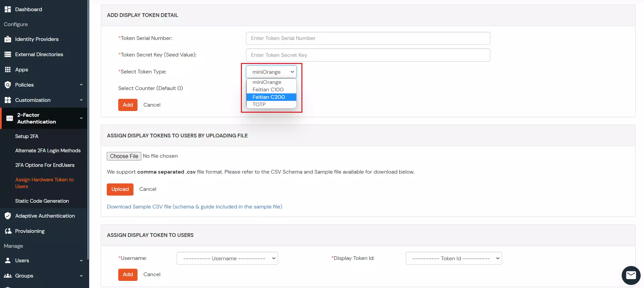Click the 'Select Counter (Default 0)' label
Image resolution: width=644 pixels, height=288 pixels.
click(150, 88)
